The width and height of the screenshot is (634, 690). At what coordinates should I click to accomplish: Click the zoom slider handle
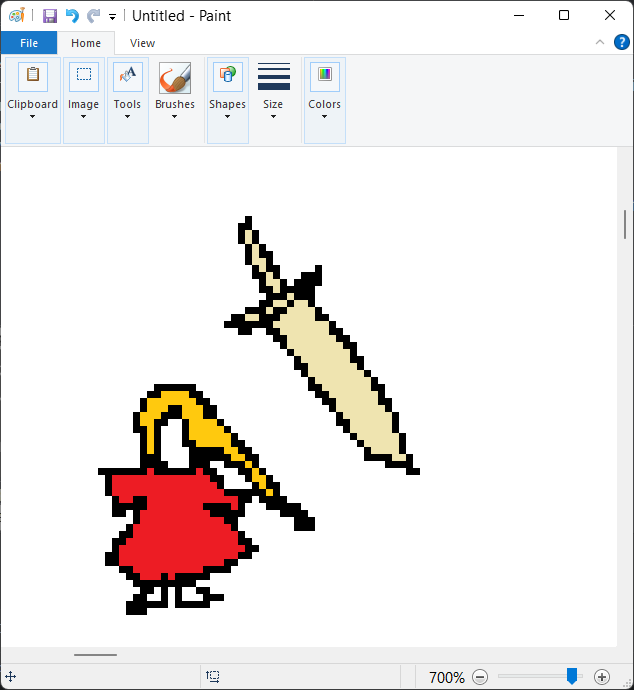tap(572, 676)
